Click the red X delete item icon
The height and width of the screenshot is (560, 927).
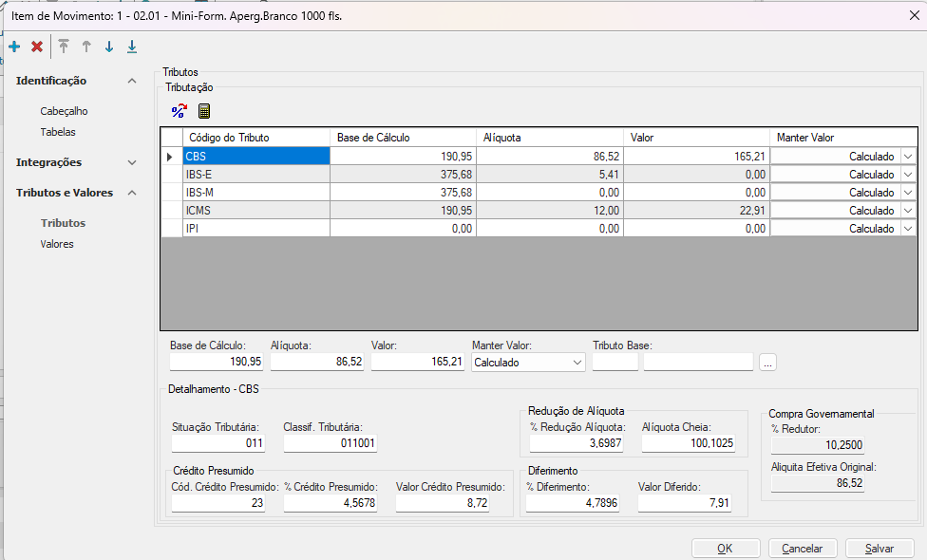click(x=37, y=47)
